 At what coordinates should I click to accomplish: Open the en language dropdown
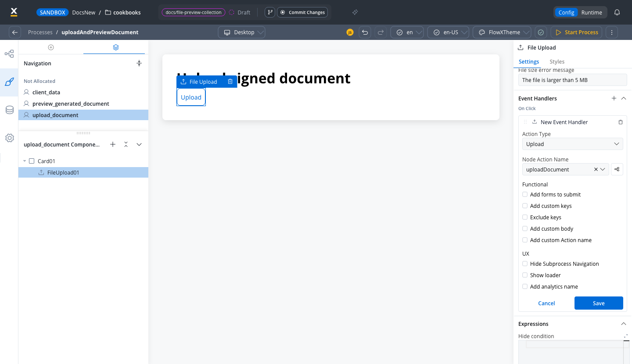(x=407, y=32)
